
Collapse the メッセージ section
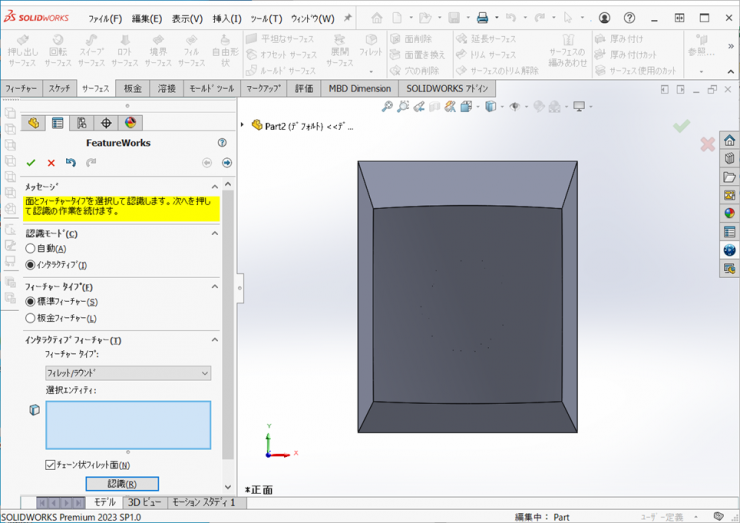click(214, 187)
